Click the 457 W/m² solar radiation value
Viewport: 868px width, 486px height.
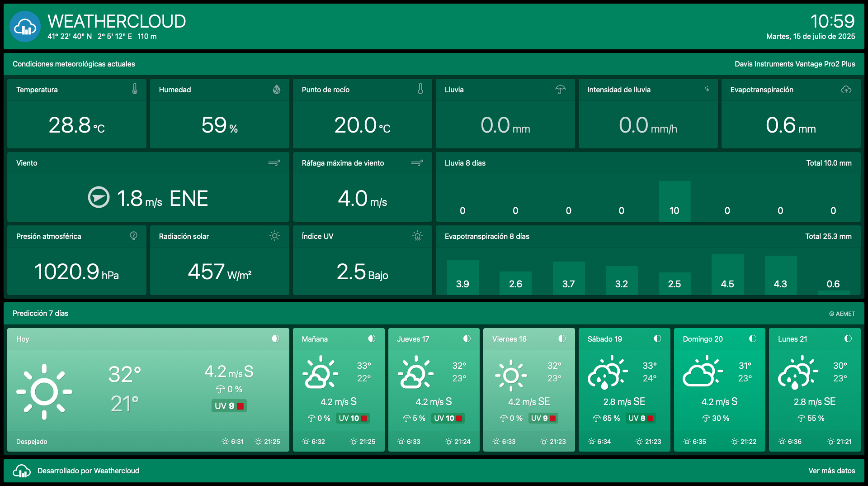[220, 272]
